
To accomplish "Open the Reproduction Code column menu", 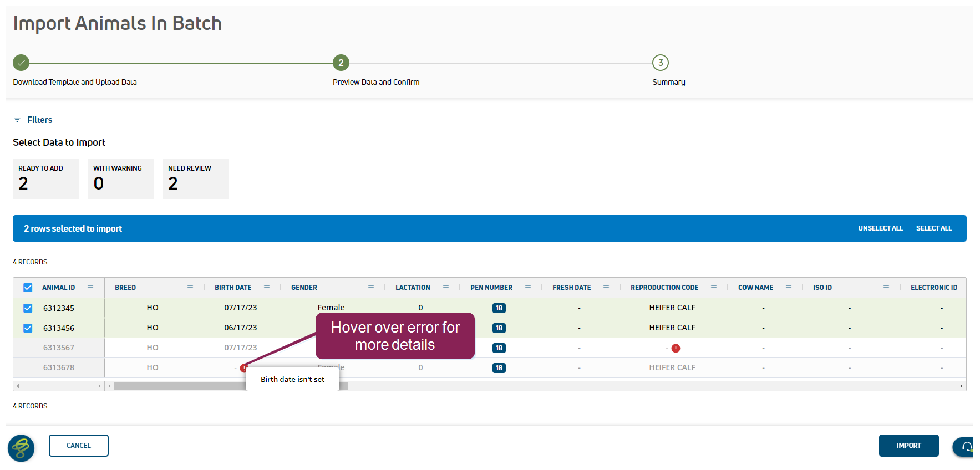I will point(714,288).
